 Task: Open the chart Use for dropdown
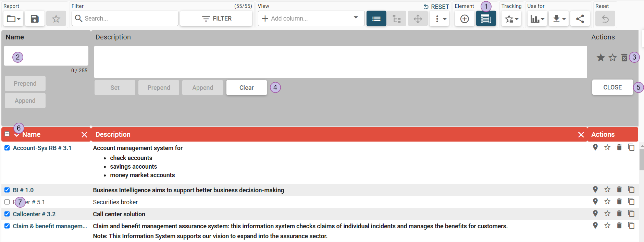pos(537,19)
